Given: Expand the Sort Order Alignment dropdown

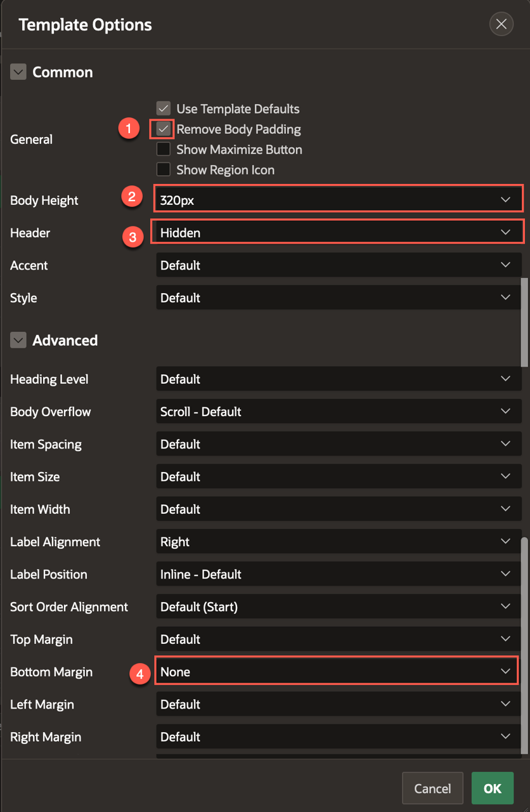Looking at the screenshot, I should 338,606.
